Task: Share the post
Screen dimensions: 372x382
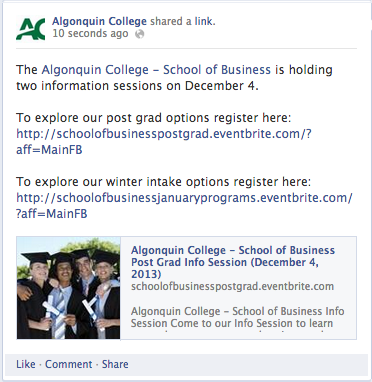Action: tap(115, 364)
